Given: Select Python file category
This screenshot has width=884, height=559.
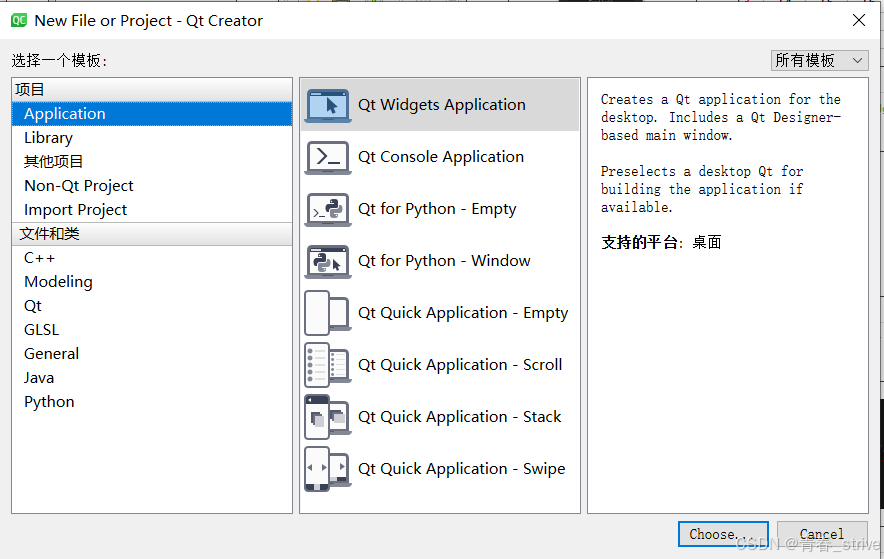Looking at the screenshot, I should click(x=152, y=402).
